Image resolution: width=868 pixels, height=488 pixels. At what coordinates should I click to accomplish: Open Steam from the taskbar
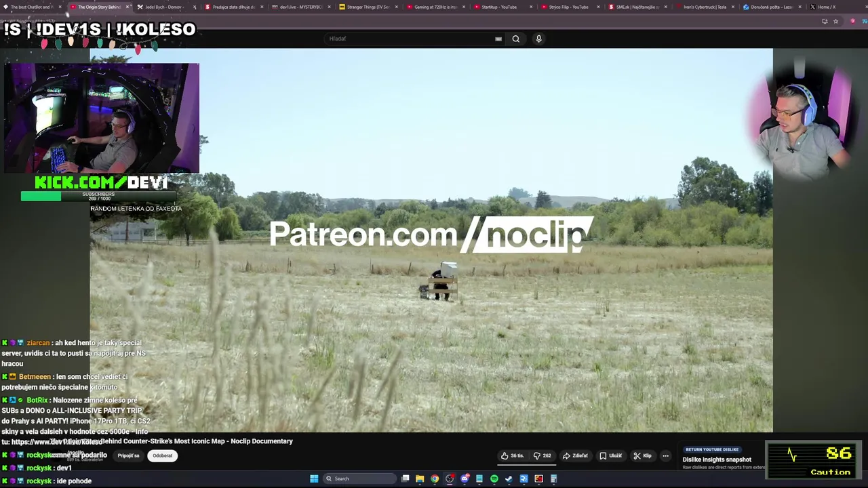click(x=509, y=479)
